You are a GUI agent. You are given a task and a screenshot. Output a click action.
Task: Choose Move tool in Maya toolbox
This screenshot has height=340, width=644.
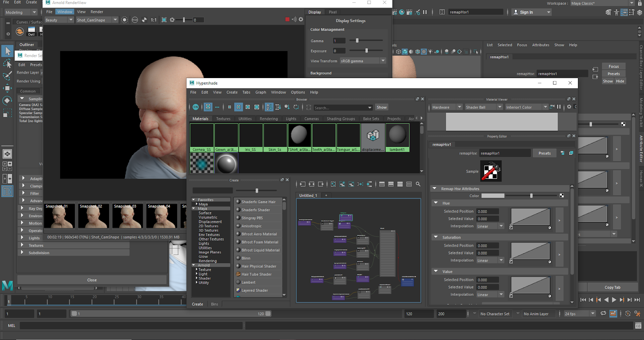pos(7,88)
